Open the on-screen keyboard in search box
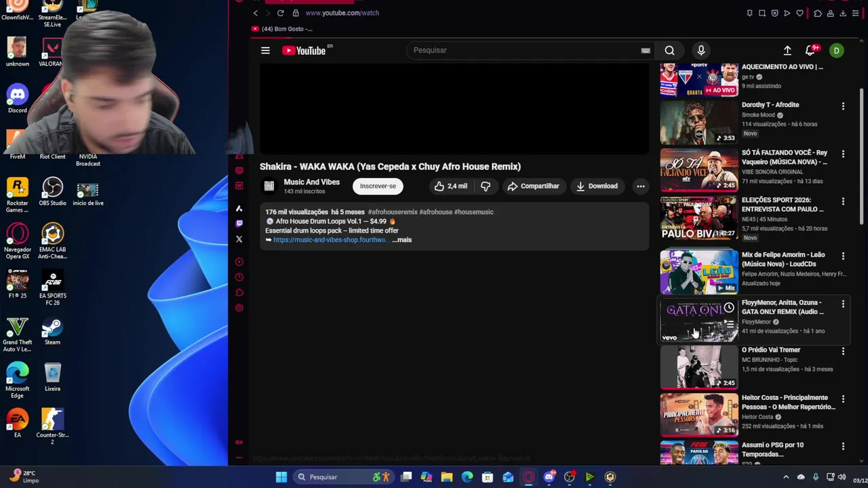 [646, 50]
